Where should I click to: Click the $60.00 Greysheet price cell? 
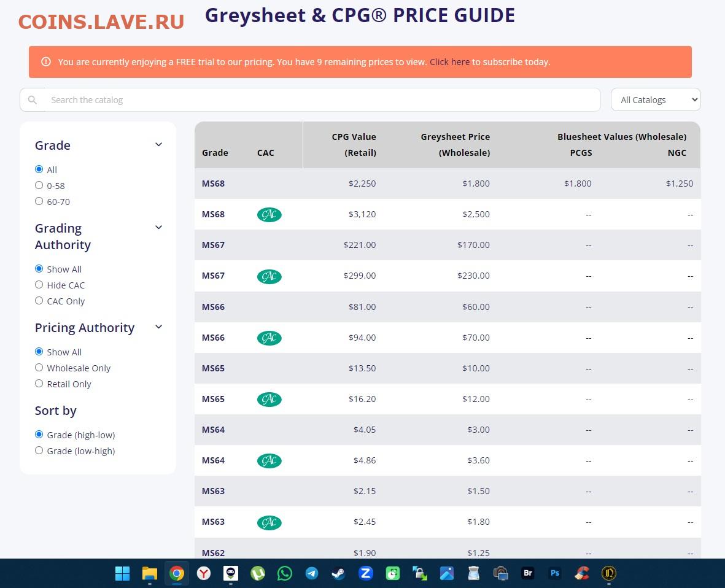(x=476, y=307)
